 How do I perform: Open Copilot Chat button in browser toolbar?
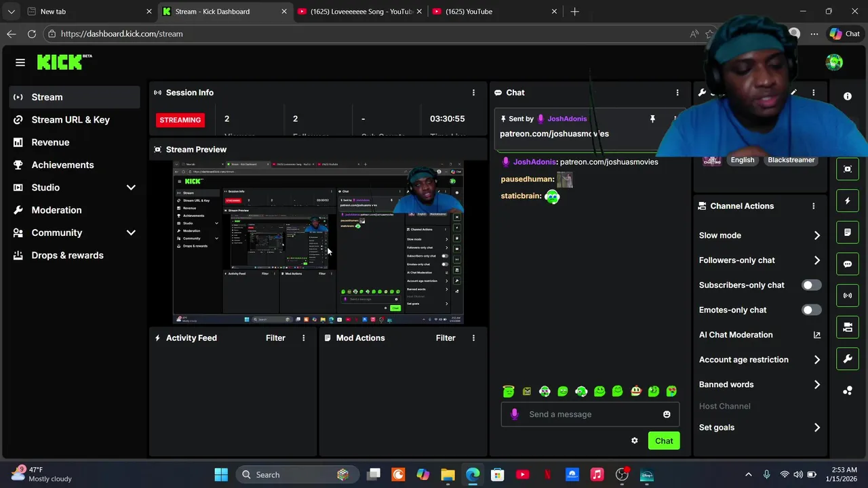point(844,34)
